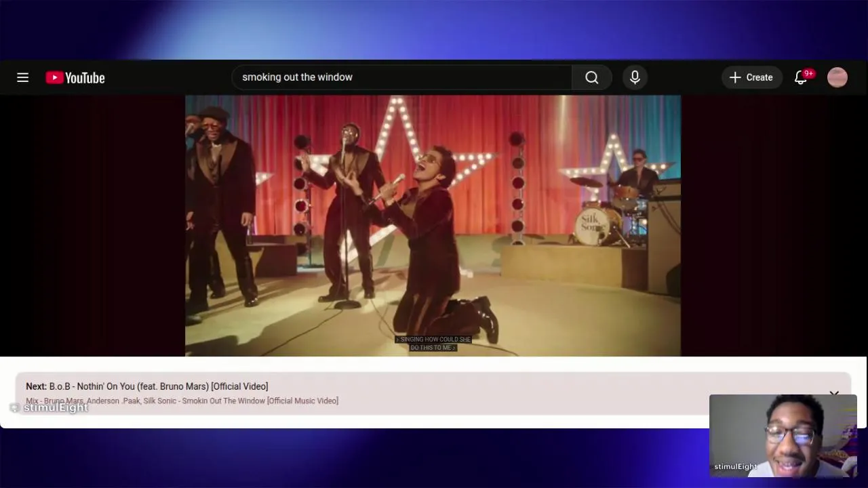Go to YouTube home via logo

coord(75,78)
